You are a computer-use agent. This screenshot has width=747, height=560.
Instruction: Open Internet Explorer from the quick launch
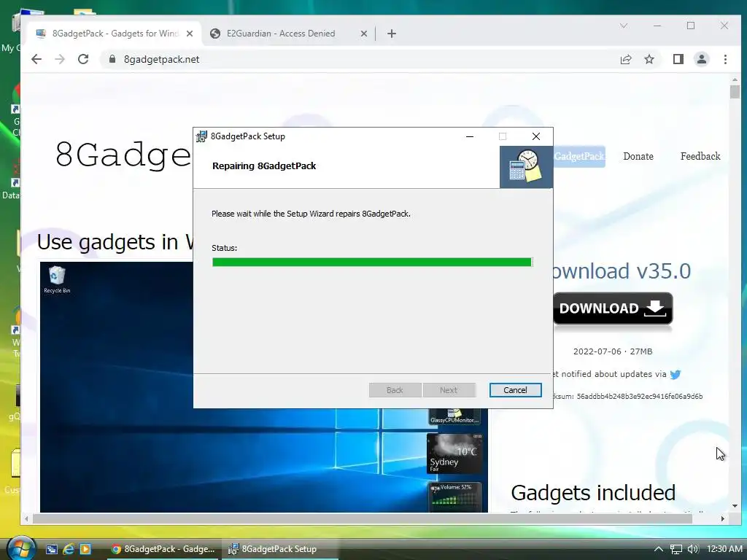(68, 549)
